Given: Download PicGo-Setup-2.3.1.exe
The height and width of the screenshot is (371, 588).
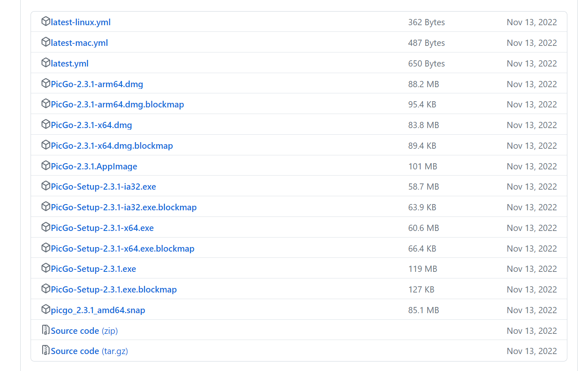Looking at the screenshot, I should click(93, 269).
